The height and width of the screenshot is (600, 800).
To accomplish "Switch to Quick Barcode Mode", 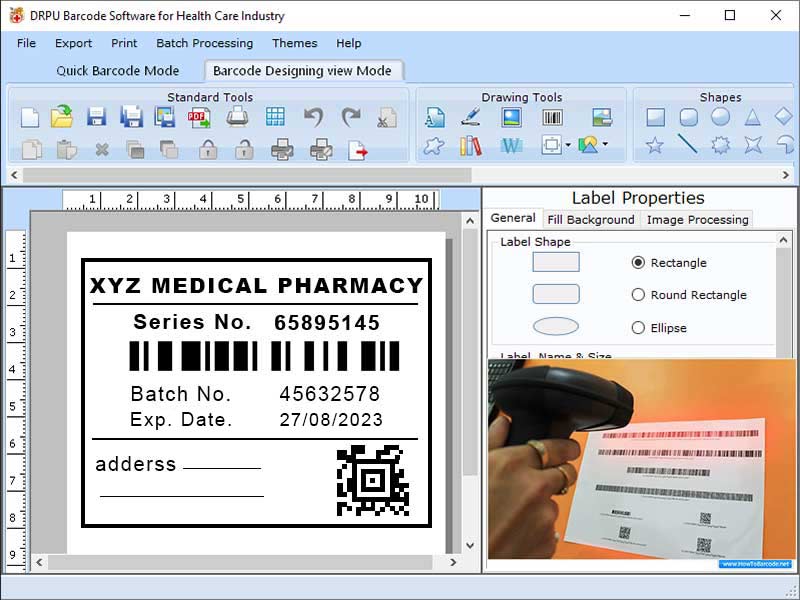I will coord(118,70).
